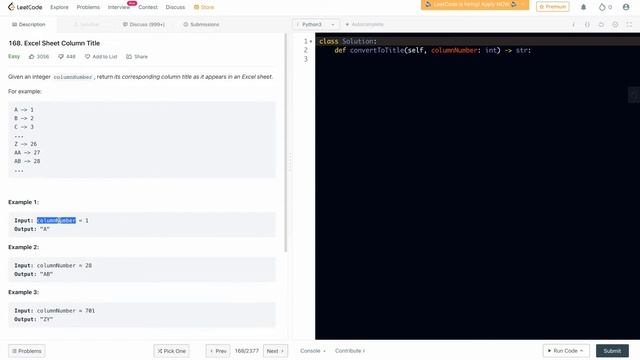Open the Solution tab
640x360 pixels.
[x=86, y=24]
